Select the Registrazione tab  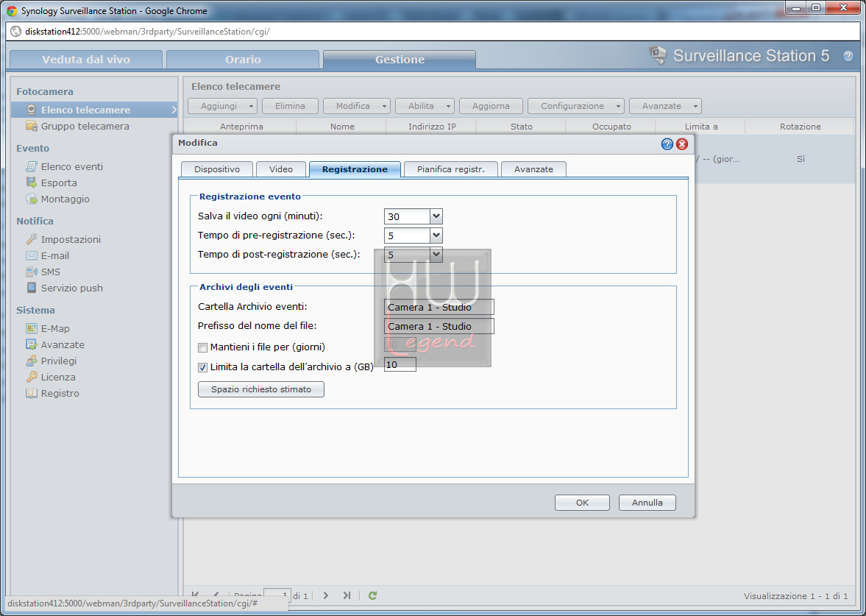pyautogui.click(x=355, y=169)
